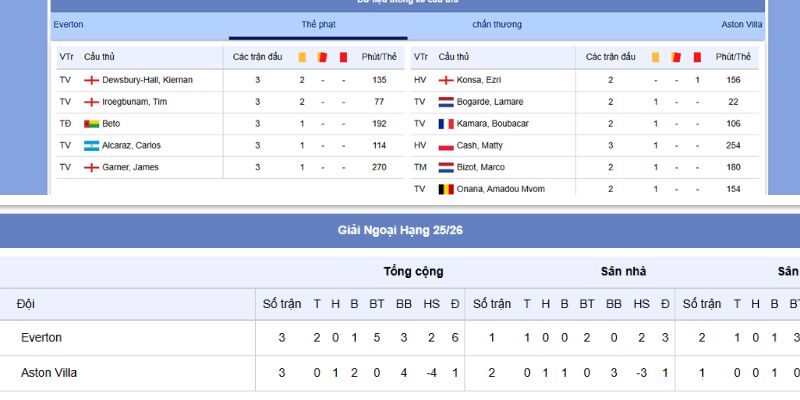Viewport: 800px width, 400px height.
Task: Click France flag next to Kamara, Boubacar
Action: (x=446, y=124)
